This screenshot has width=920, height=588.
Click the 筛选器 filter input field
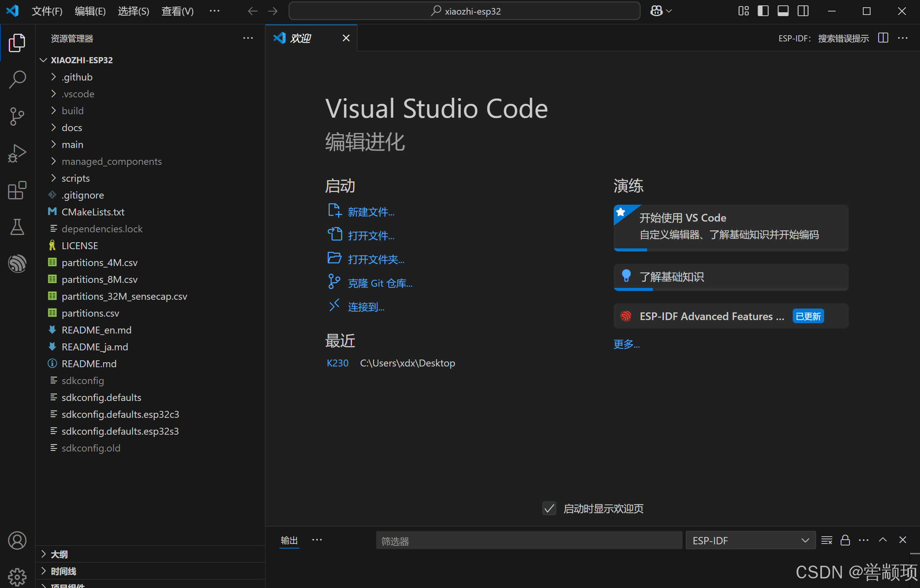tap(528, 540)
